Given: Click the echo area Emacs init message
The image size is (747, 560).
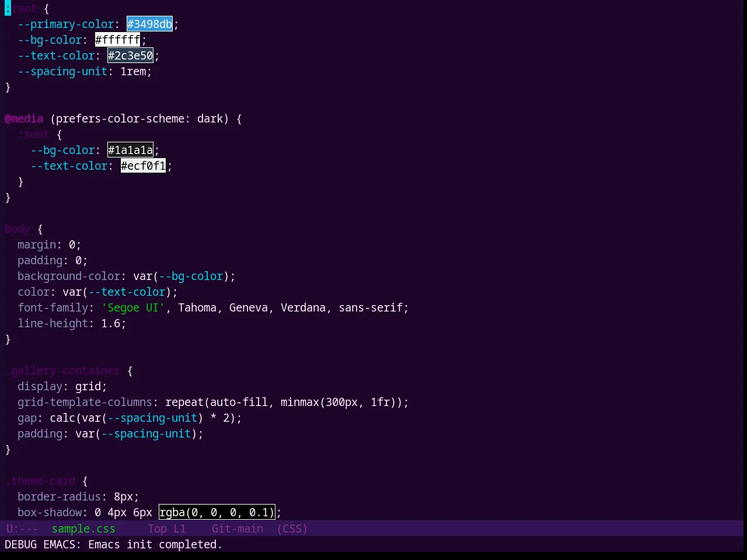Looking at the screenshot, I should pos(113,544).
